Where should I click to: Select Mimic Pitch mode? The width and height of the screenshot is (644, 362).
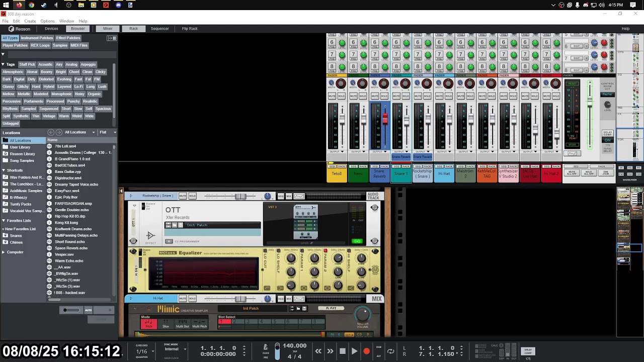click(149, 323)
